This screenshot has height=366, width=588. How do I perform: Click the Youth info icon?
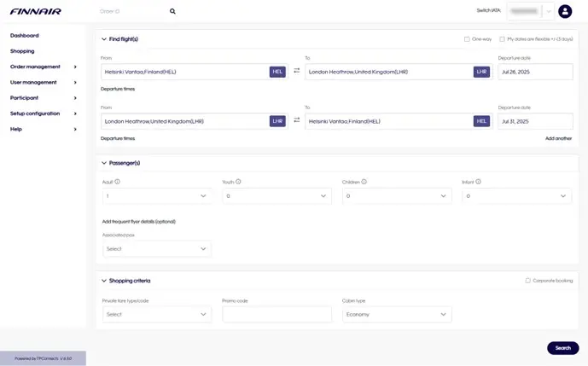click(238, 182)
